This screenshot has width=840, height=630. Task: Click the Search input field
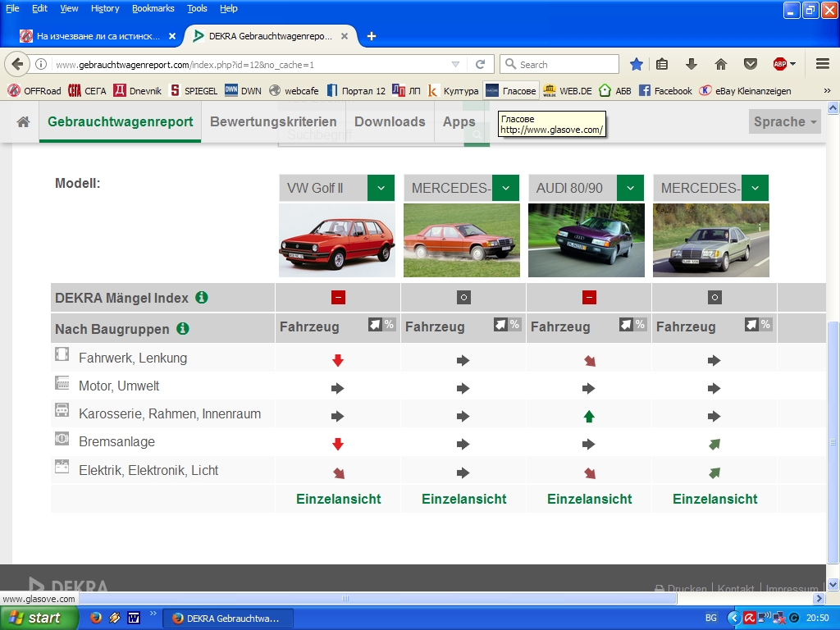point(559,64)
